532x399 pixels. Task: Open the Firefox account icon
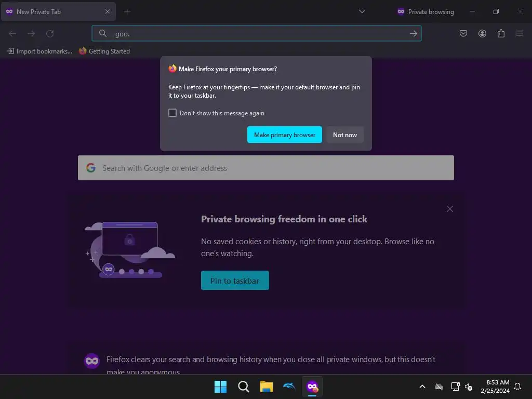pyautogui.click(x=482, y=33)
